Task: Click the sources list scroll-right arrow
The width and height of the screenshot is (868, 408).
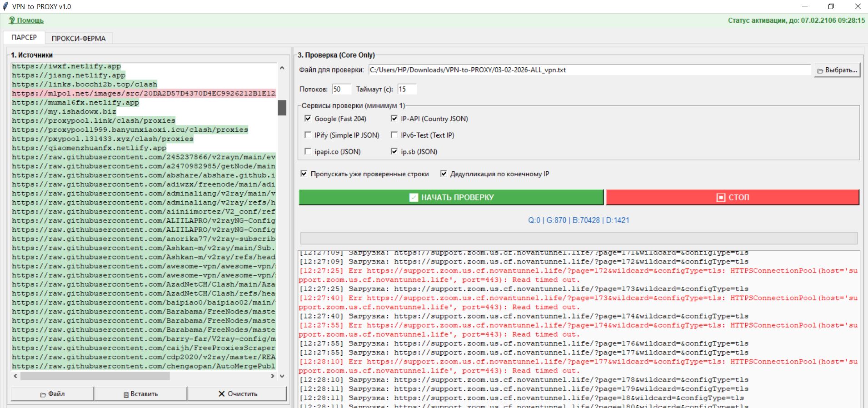Action: [273, 376]
